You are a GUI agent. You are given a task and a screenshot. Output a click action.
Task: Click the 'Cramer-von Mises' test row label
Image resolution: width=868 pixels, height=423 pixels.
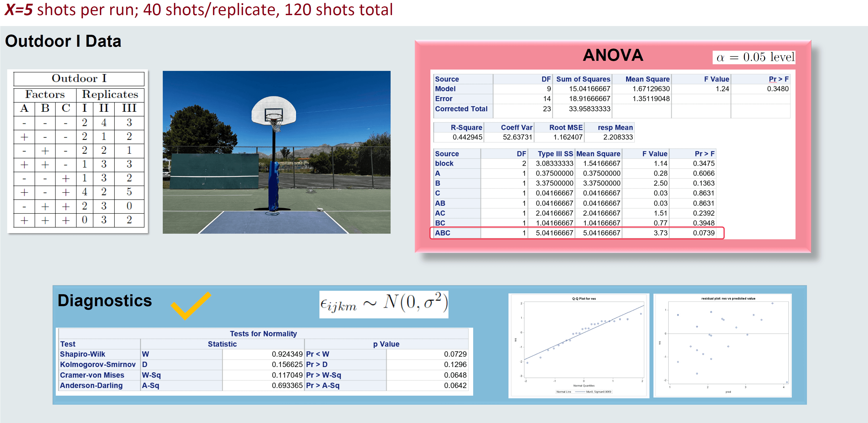(x=92, y=375)
